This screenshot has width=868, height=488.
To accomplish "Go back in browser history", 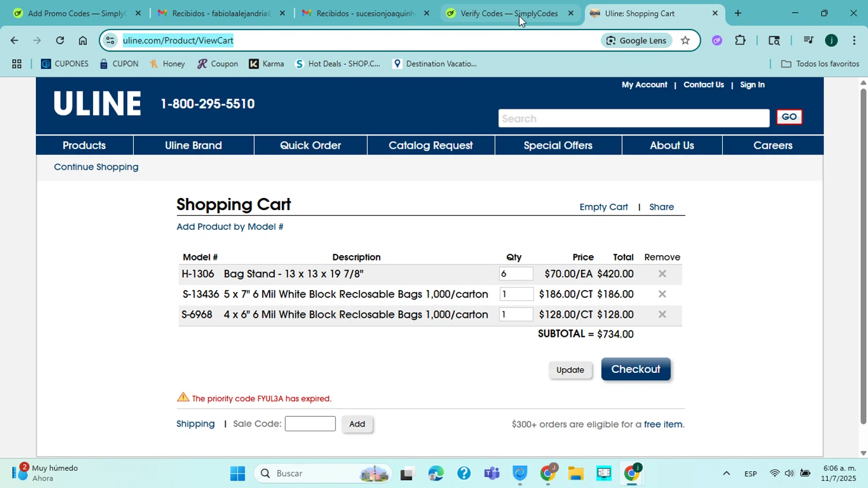I will (14, 41).
